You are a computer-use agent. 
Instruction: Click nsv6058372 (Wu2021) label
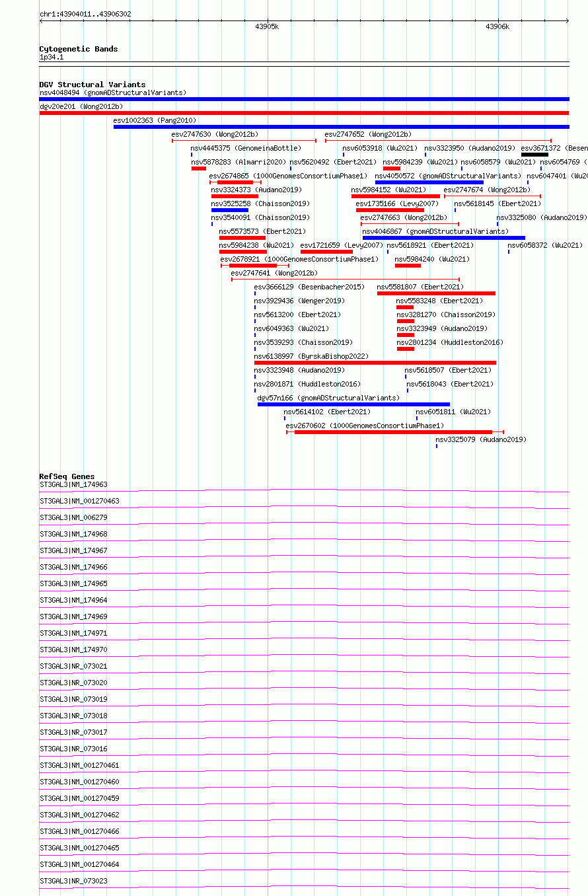545,245
